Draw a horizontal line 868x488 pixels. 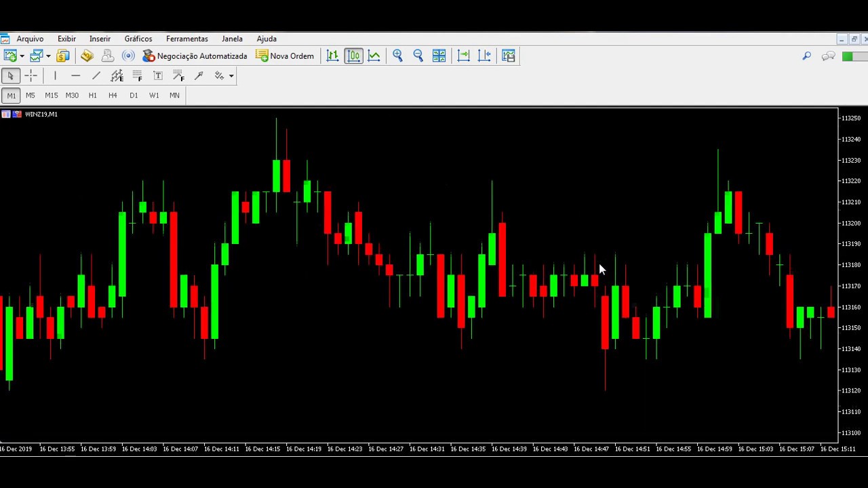coord(75,76)
